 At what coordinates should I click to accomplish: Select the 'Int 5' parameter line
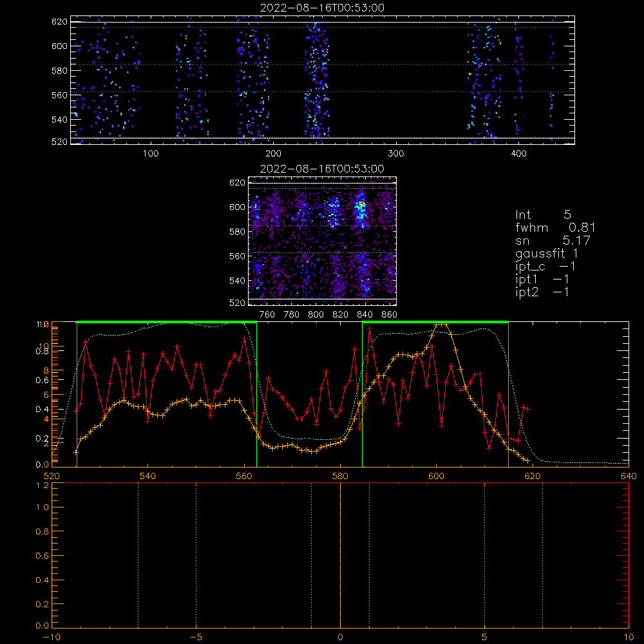543,214
